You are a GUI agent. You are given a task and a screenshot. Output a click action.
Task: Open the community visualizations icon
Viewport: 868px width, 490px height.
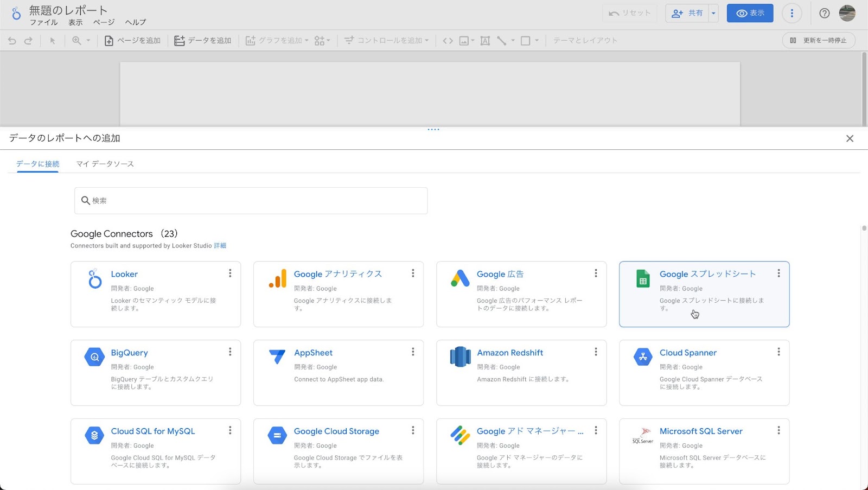click(x=319, y=41)
